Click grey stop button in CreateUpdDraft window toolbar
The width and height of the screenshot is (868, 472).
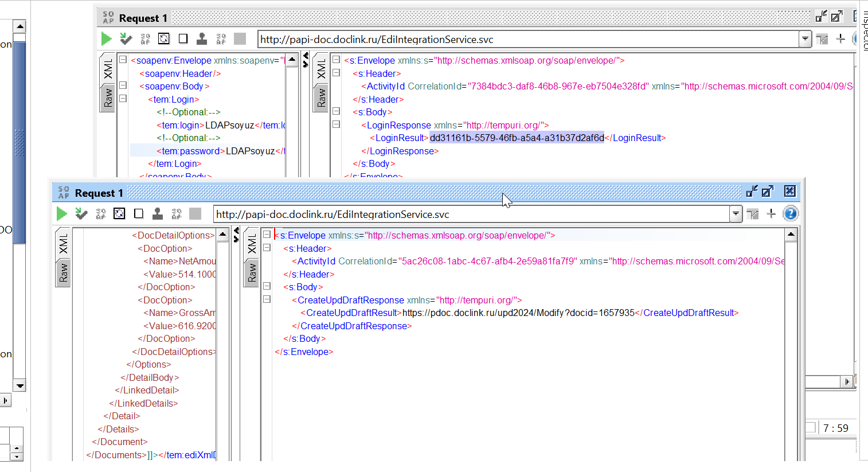[x=196, y=214]
